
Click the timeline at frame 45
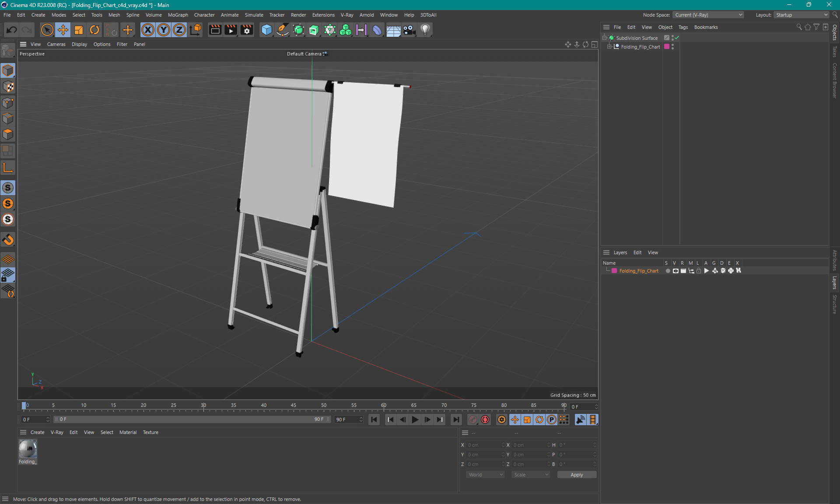click(293, 406)
